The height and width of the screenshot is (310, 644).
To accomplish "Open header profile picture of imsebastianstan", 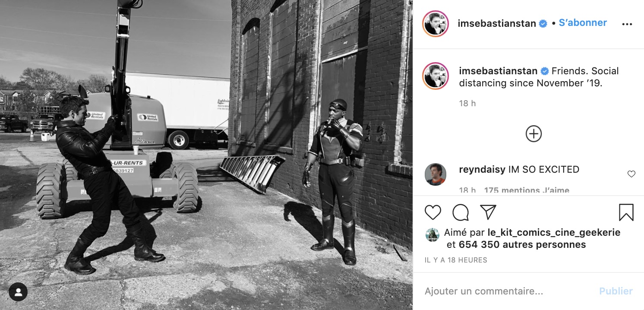I will [436, 24].
